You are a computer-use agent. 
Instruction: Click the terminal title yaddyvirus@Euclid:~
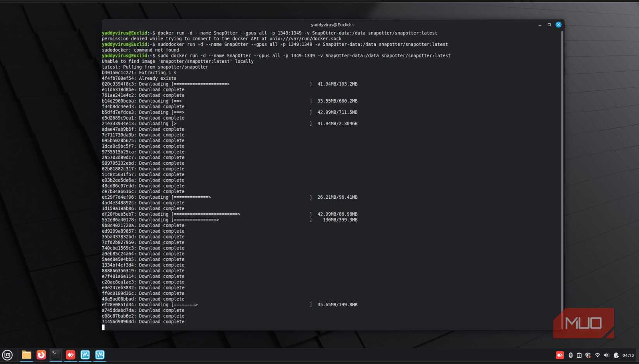(333, 25)
